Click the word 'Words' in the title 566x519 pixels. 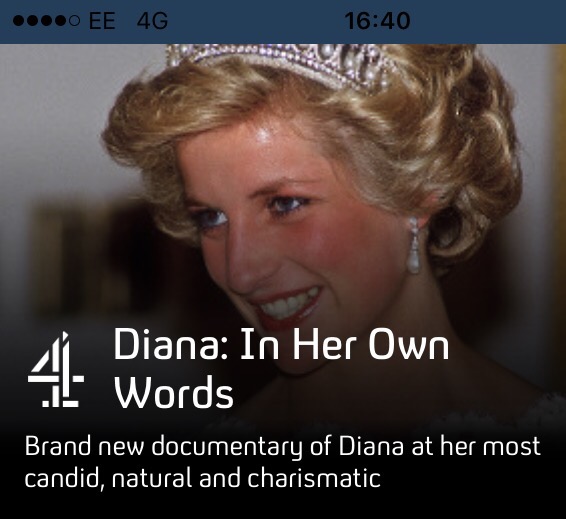point(174,392)
